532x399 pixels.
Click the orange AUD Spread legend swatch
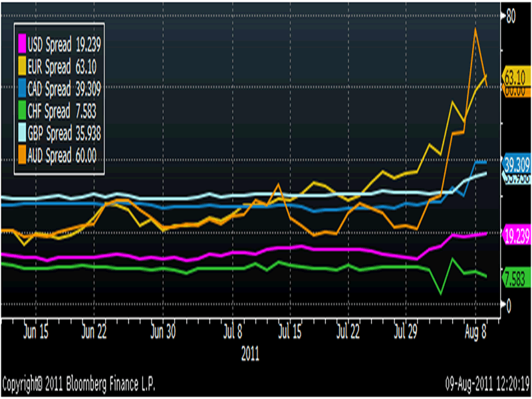23,155
